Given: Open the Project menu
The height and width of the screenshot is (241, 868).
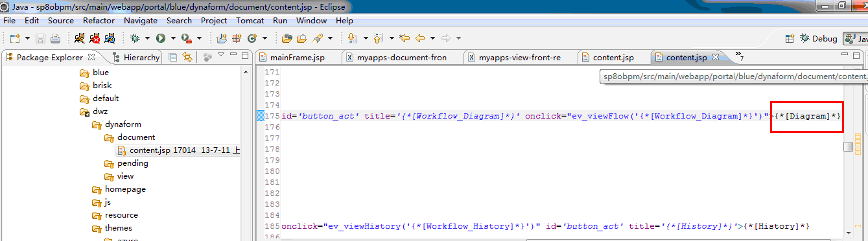Looking at the screenshot, I should click(214, 21).
